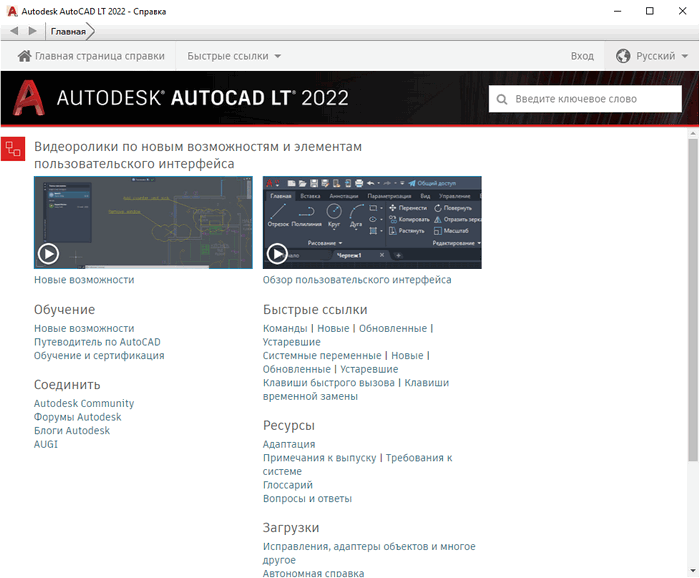Open Новые возможности link under the video
This screenshot has width=700, height=578.
[x=84, y=280]
